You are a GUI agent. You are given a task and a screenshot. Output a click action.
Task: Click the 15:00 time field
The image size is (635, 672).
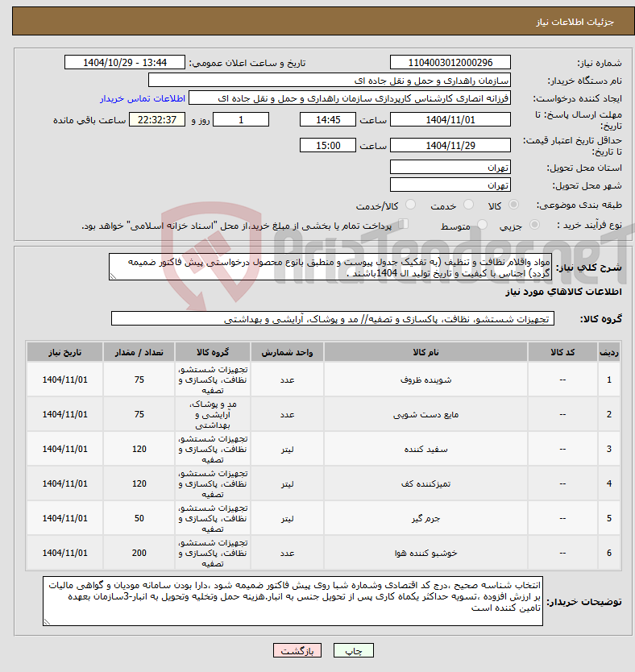(328, 145)
